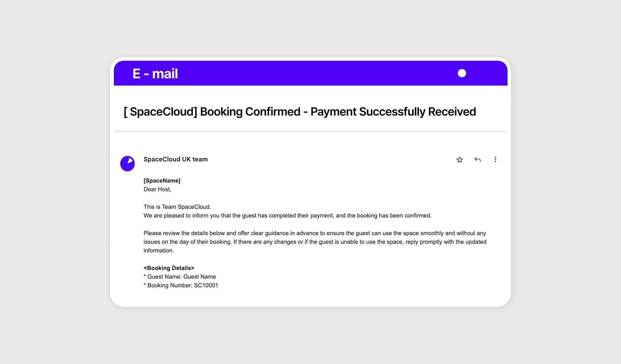The width and height of the screenshot is (621, 364).
Task: Click the This is Team SpaceCloud line
Action: 177,207
